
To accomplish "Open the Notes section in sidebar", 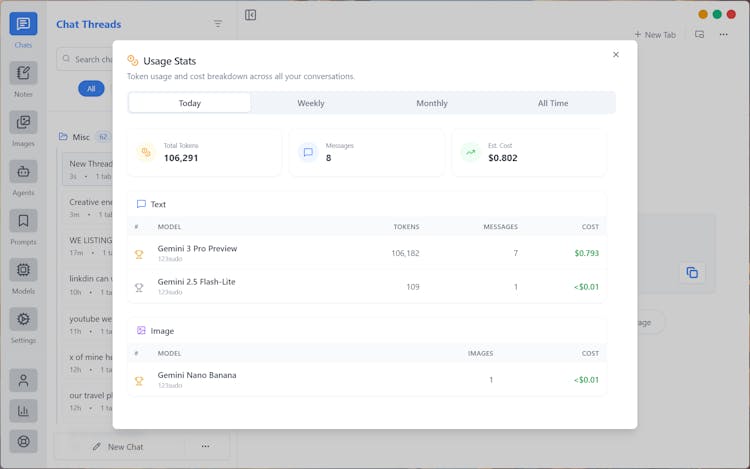I will click(23, 73).
